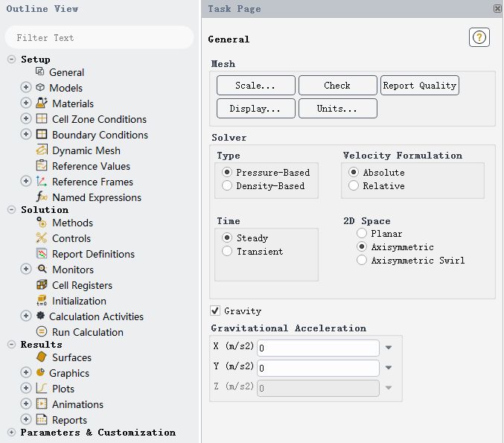Select General in the outline tree
This screenshot has height=443, width=504.
(x=66, y=72)
